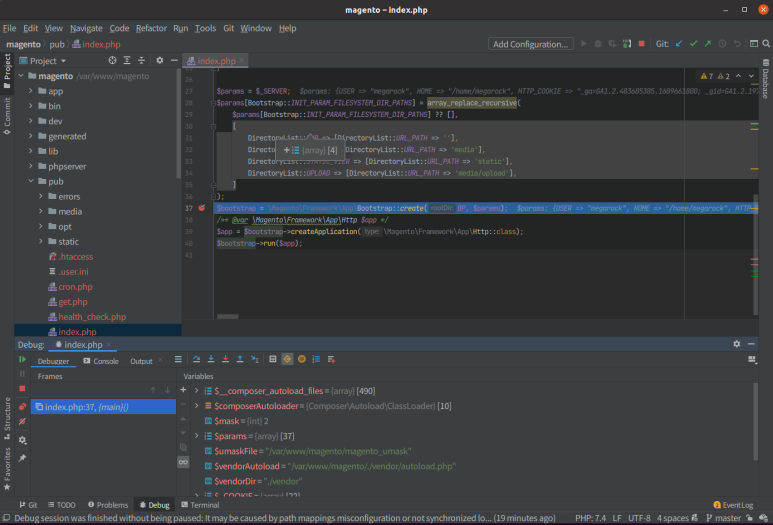
Task: Add new watch with plus icon
Action: [183, 390]
